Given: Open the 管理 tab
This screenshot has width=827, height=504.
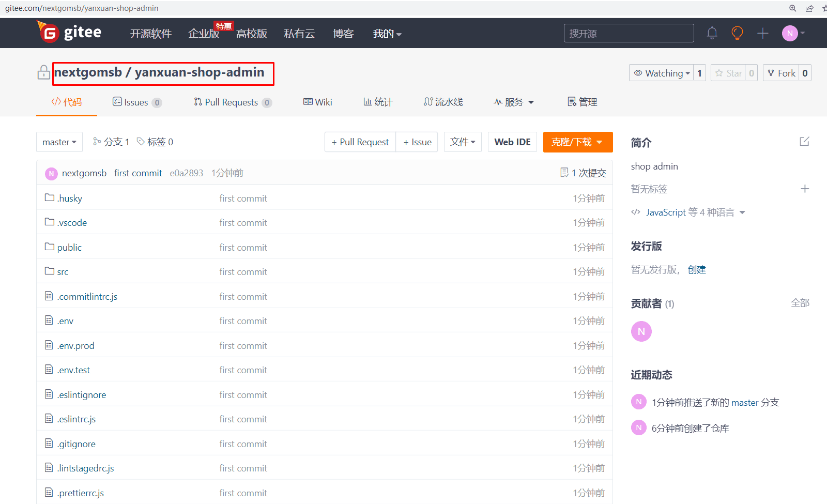Looking at the screenshot, I should [582, 102].
